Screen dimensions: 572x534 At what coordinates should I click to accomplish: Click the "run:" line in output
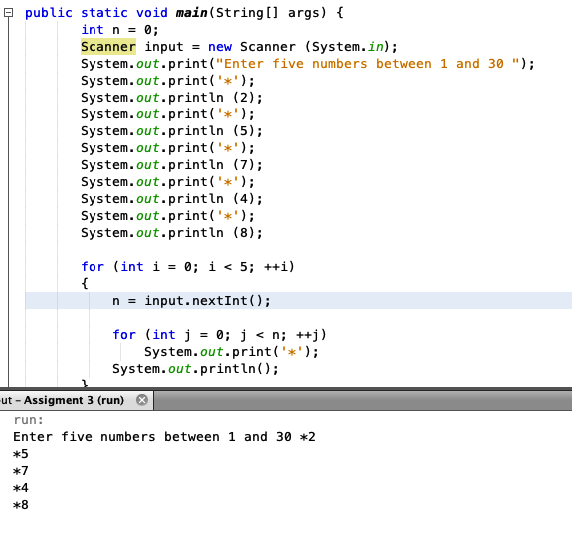click(28, 420)
